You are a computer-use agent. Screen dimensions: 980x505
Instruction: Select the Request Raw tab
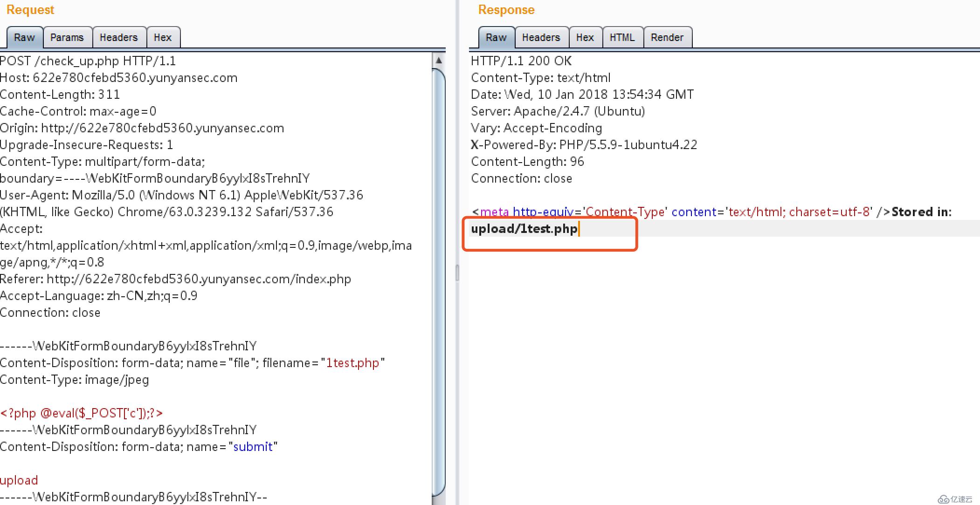click(25, 37)
